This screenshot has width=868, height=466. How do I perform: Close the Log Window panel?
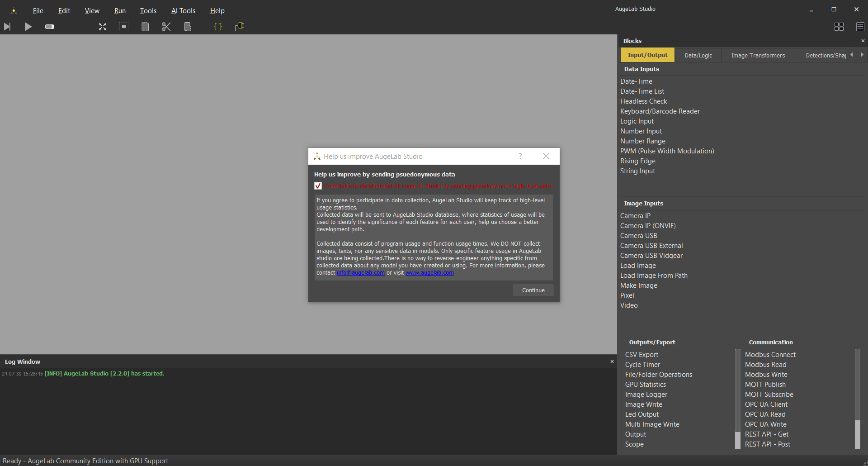coord(612,361)
